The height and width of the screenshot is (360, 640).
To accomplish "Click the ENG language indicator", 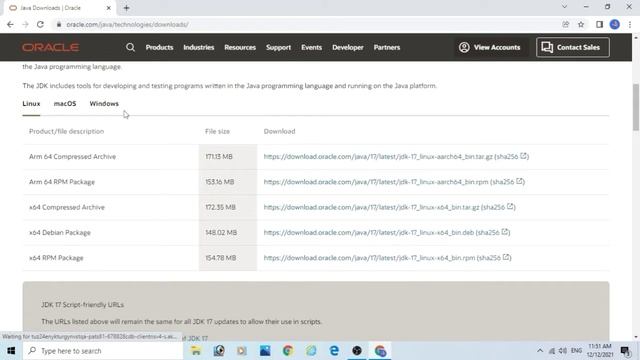I will tap(576, 351).
